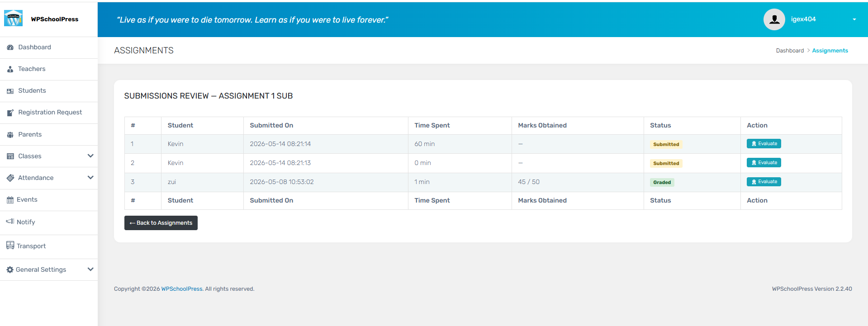Click the ASSIGNMENTS page title
Viewport: 868px width, 326px height.
pyautogui.click(x=144, y=51)
